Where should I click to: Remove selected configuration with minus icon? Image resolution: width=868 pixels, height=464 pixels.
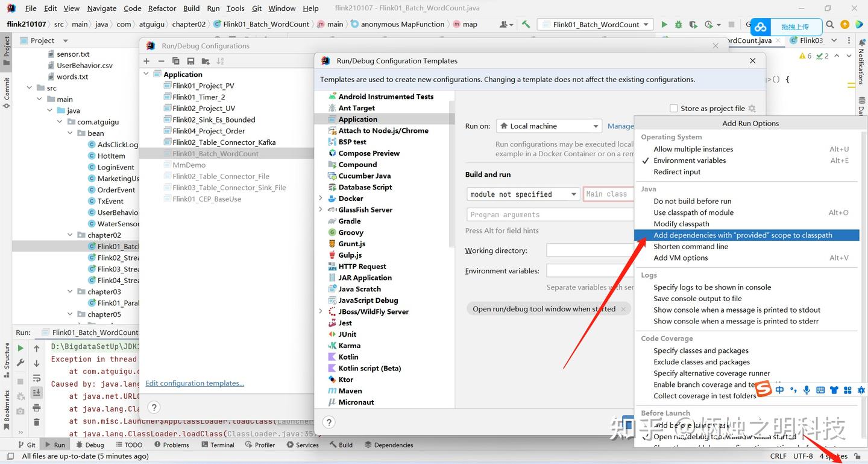point(160,60)
